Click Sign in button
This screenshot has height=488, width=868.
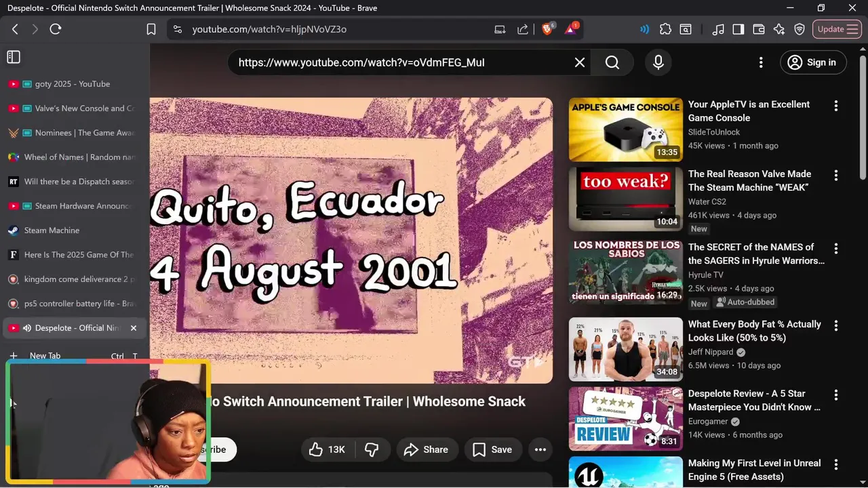pos(812,62)
